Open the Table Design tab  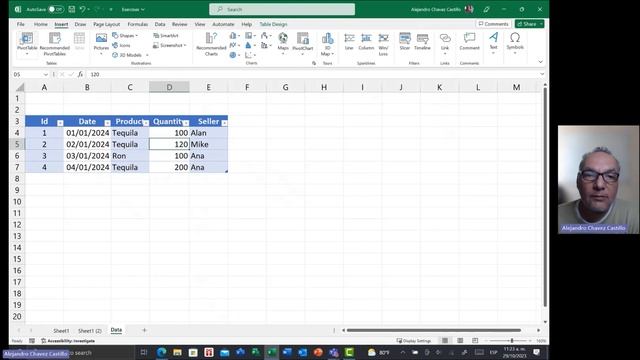coord(273,24)
